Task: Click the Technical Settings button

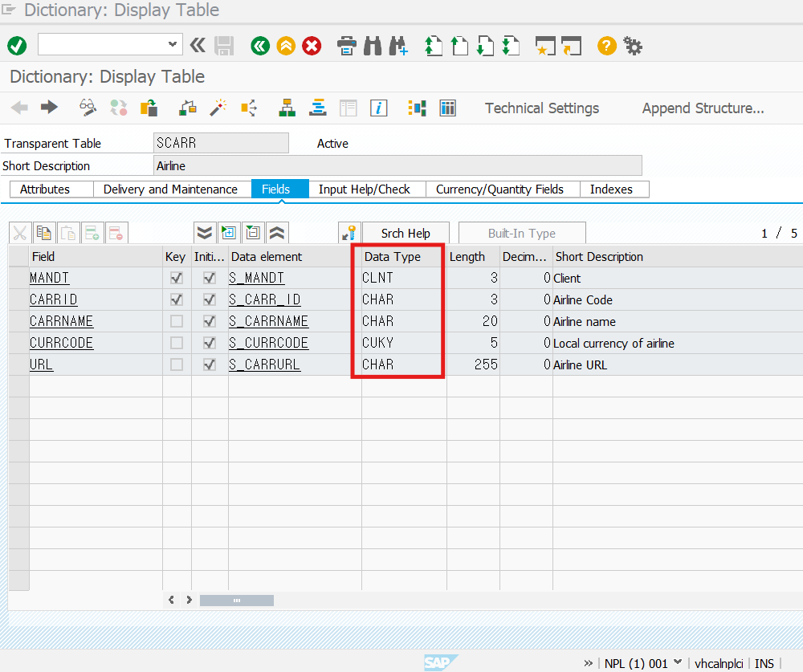Action: pos(541,108)
